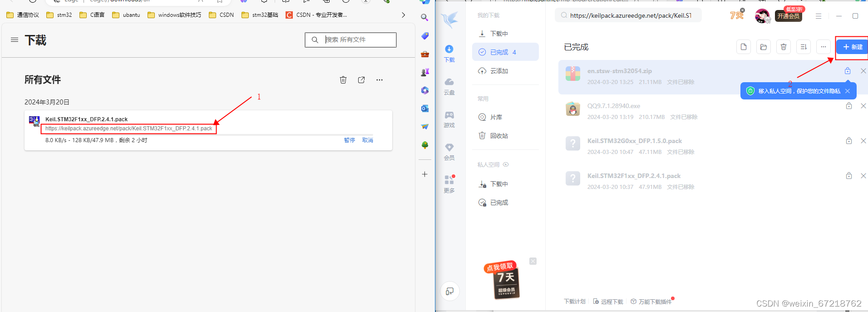Open the user avatar profile

[x=762, y=16]
